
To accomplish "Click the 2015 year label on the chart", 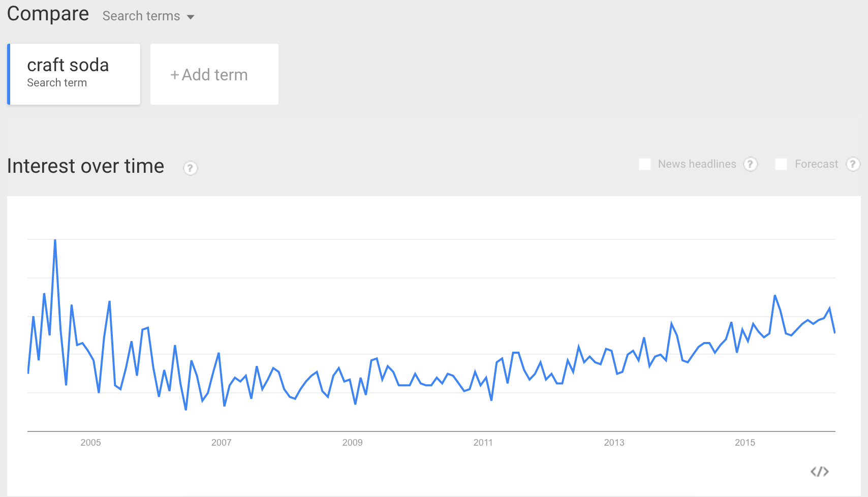I will pyautogui.click(x=745, y=443).
